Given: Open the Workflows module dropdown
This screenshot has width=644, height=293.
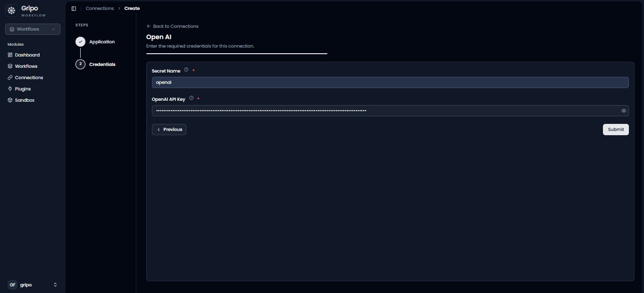Looking at the screenshot, I should (x=33, y=29).
